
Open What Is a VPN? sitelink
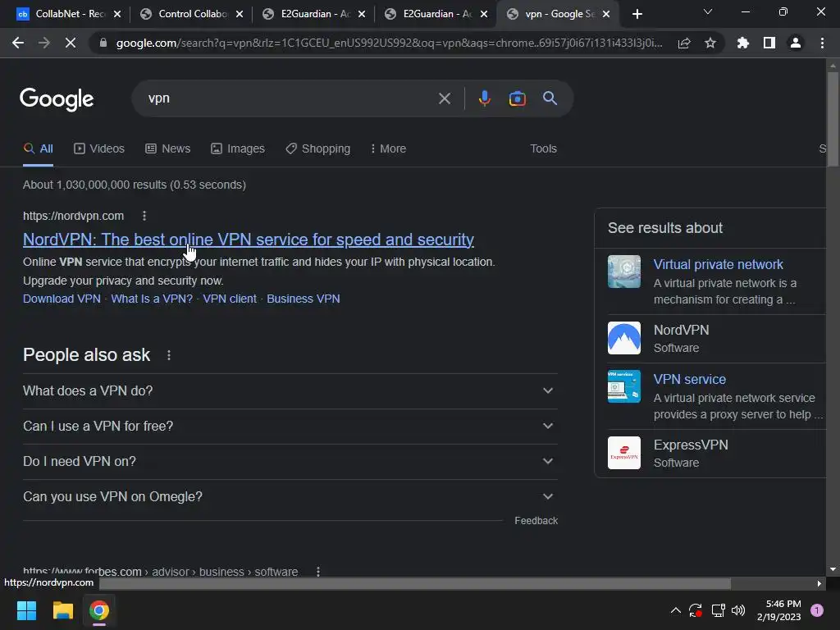click(152, 299)
